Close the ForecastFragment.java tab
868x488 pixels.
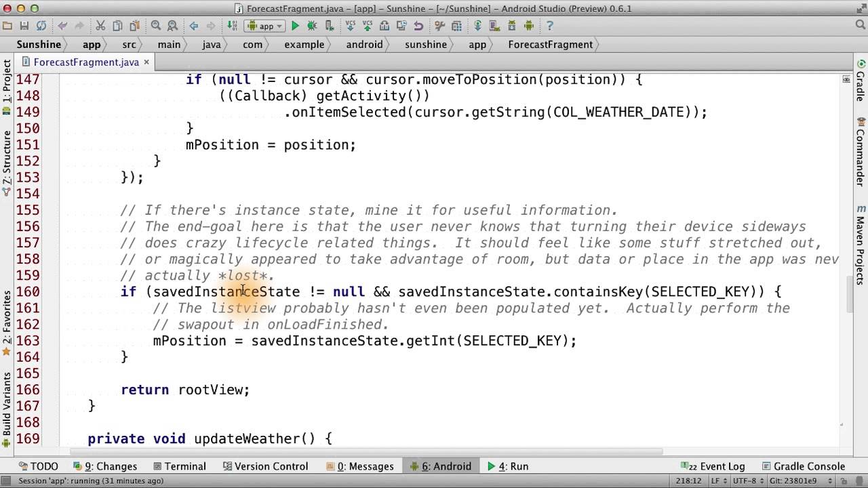(146, 62)
